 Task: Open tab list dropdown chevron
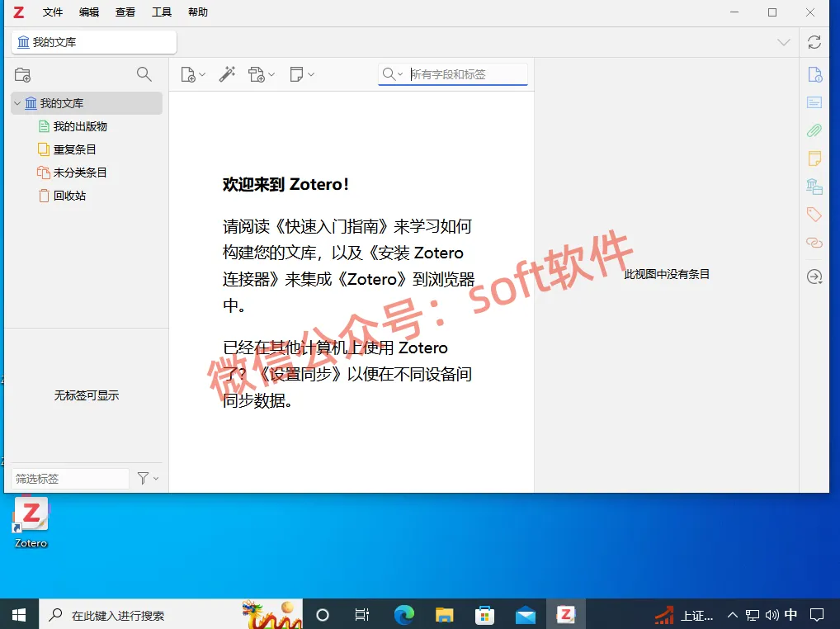coord(783,42)
